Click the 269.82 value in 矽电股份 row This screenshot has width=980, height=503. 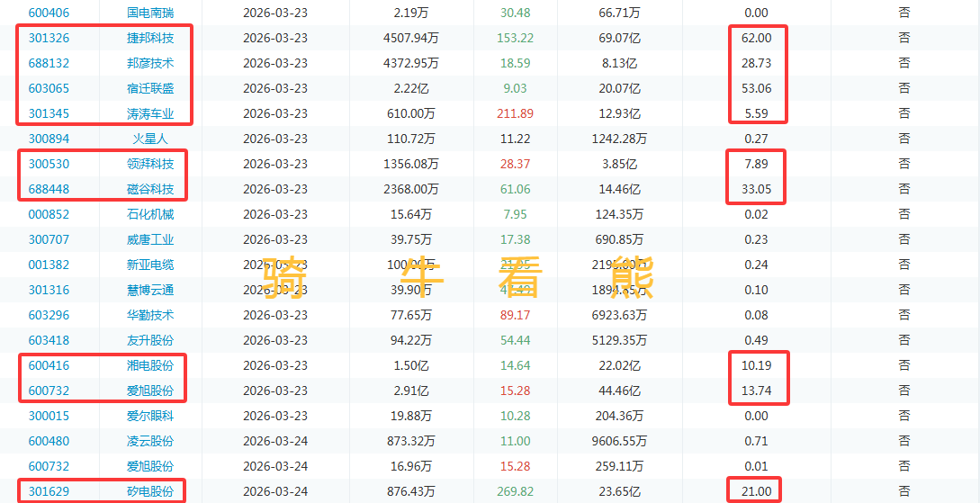(515, 491)
